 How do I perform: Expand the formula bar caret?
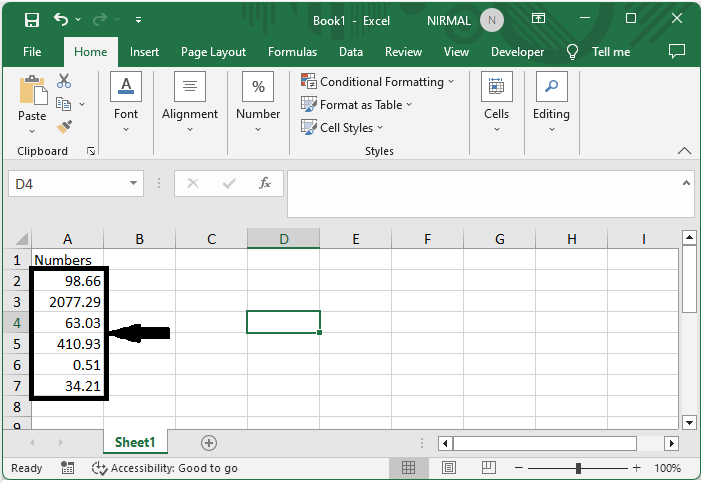[x=686, y=183]
